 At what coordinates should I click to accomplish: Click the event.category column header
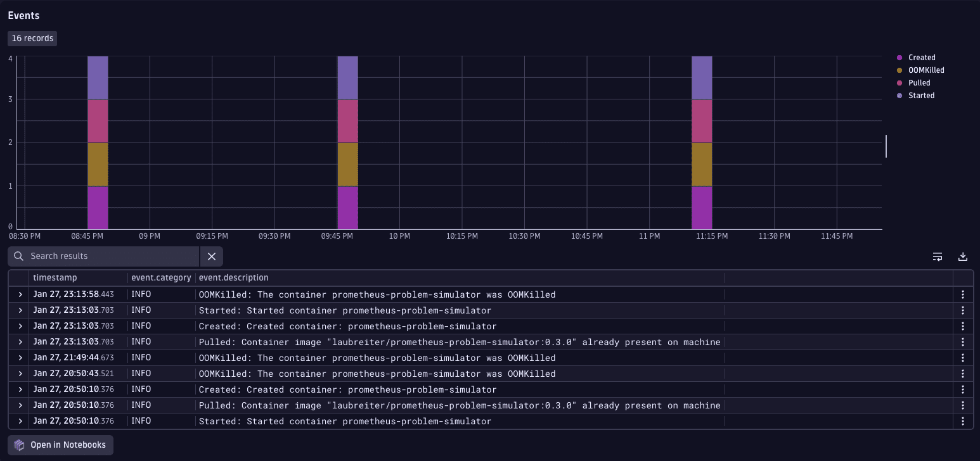[161, 277]
